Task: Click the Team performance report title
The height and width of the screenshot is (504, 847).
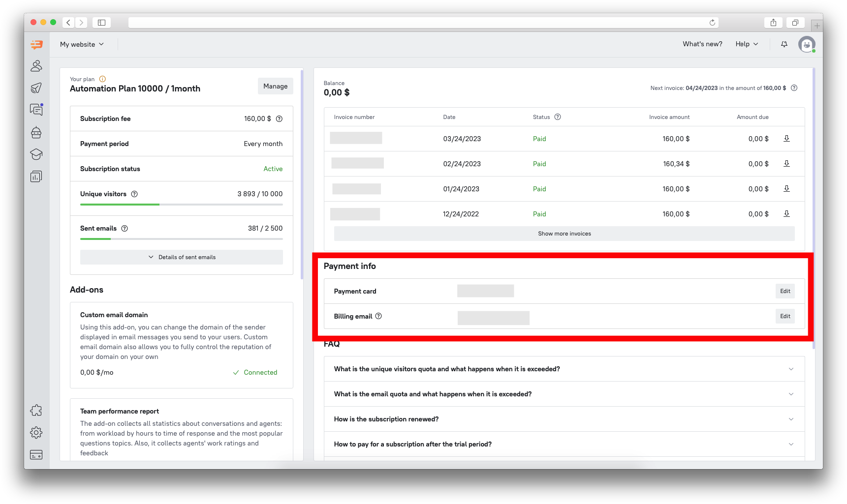Action: (120, 411)
